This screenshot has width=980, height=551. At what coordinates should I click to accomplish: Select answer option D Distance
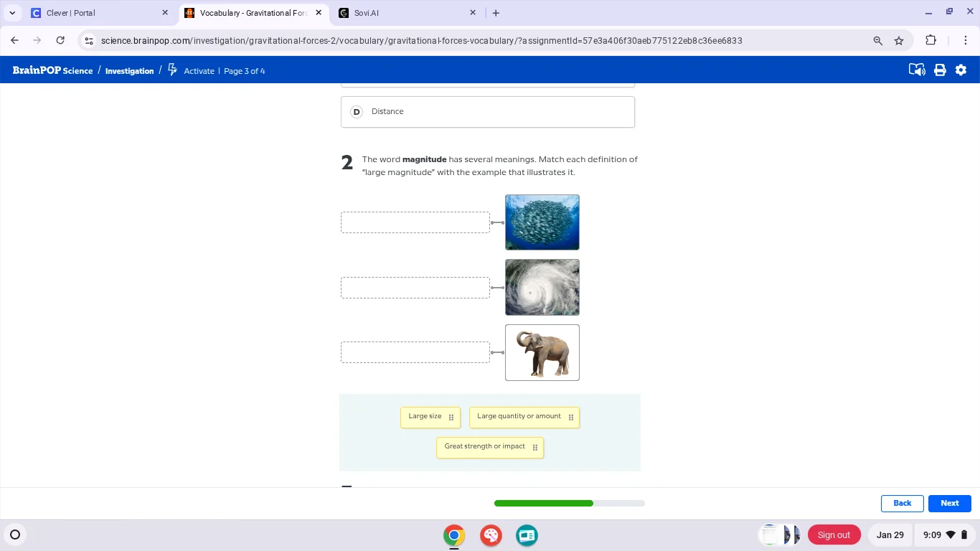tap(487, 112)
